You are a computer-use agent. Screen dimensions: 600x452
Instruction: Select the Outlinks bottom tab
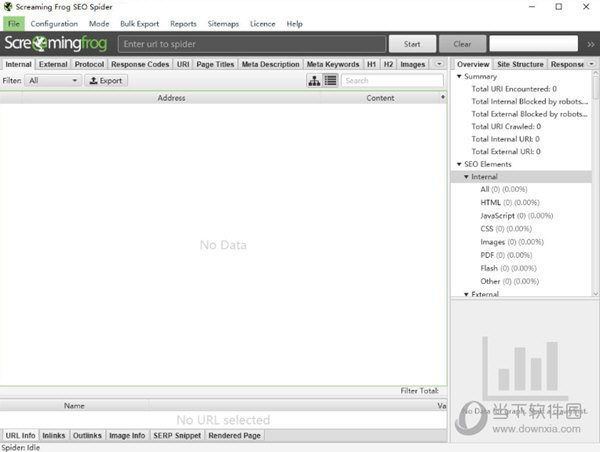pyautogui.click(x=87, y=436)
